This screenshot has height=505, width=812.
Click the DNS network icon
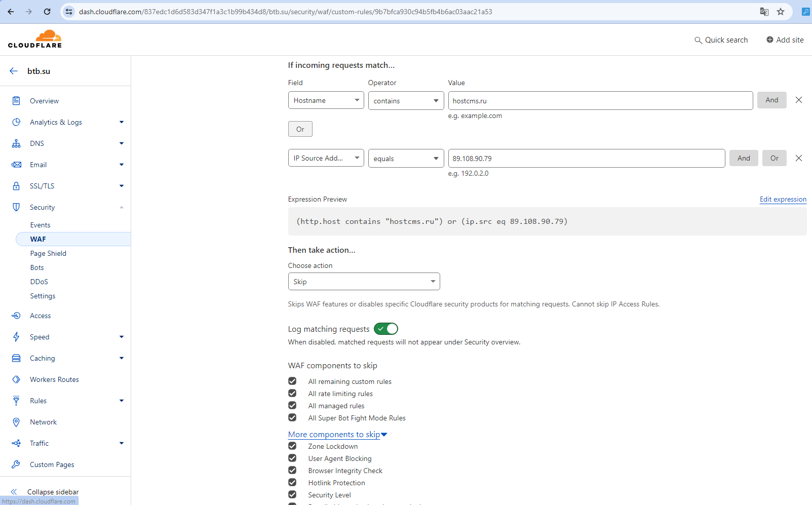point(16,143)
